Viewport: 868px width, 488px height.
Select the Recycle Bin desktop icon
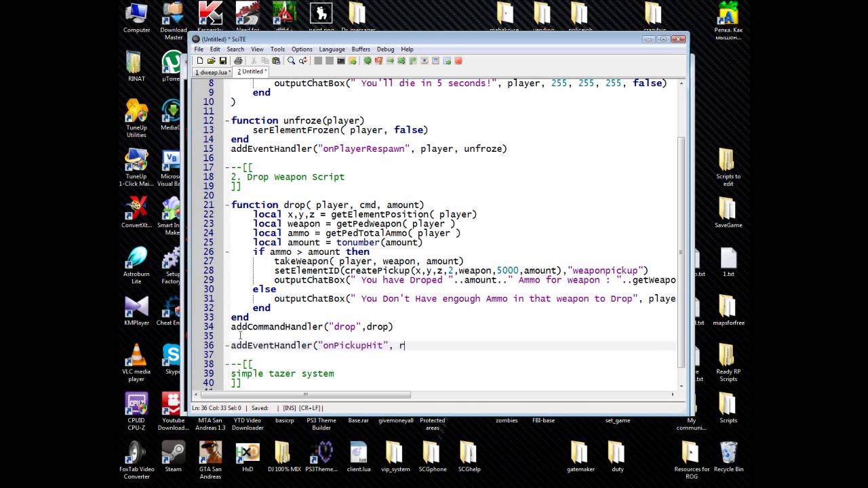click(728, 456)
